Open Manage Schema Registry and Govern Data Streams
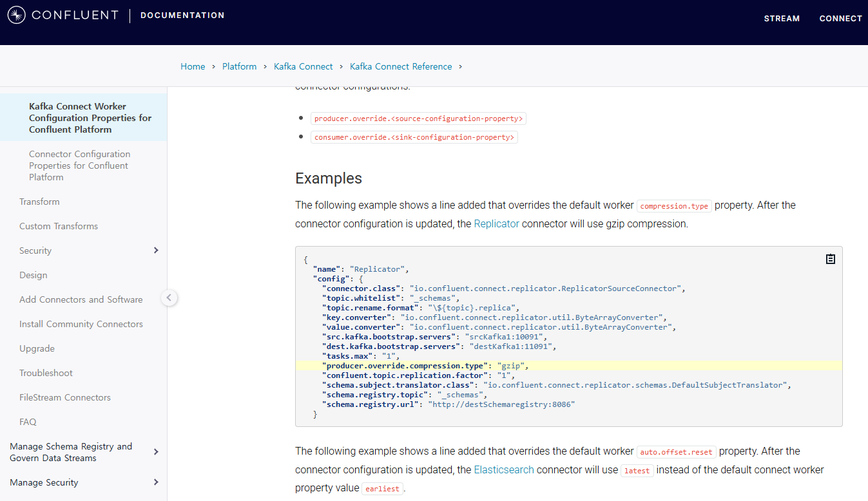This screenshot has height=501, width=868. click(x=71, y=452)
